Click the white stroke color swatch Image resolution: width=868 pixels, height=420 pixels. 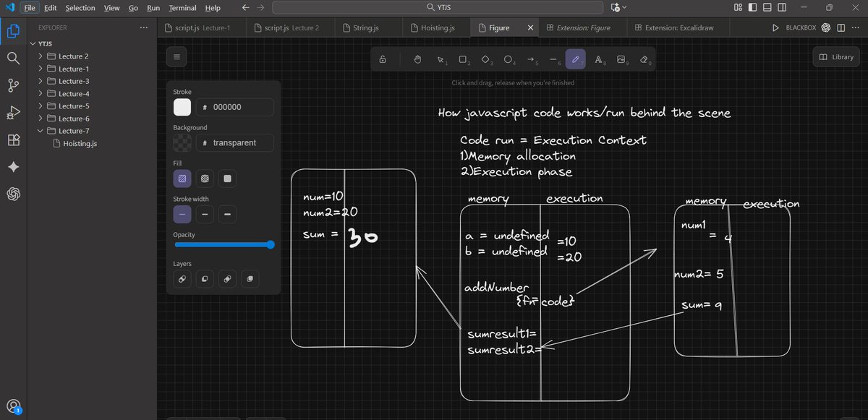(x=182, y=107)
